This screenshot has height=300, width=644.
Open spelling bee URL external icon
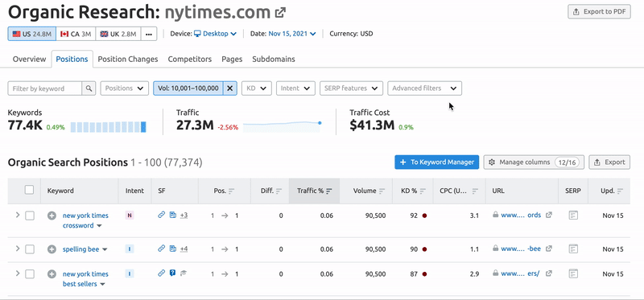[x=549, y=249]
